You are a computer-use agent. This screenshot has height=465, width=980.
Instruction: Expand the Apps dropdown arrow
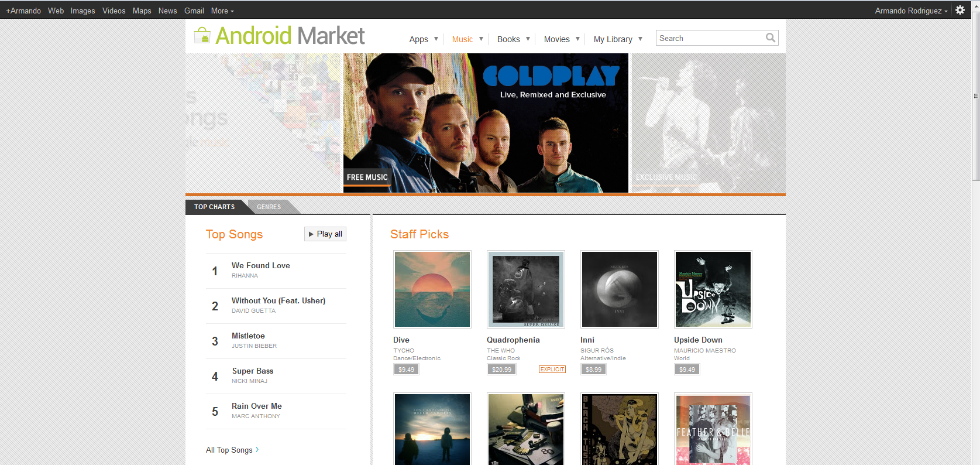click(x=436, y=39)
